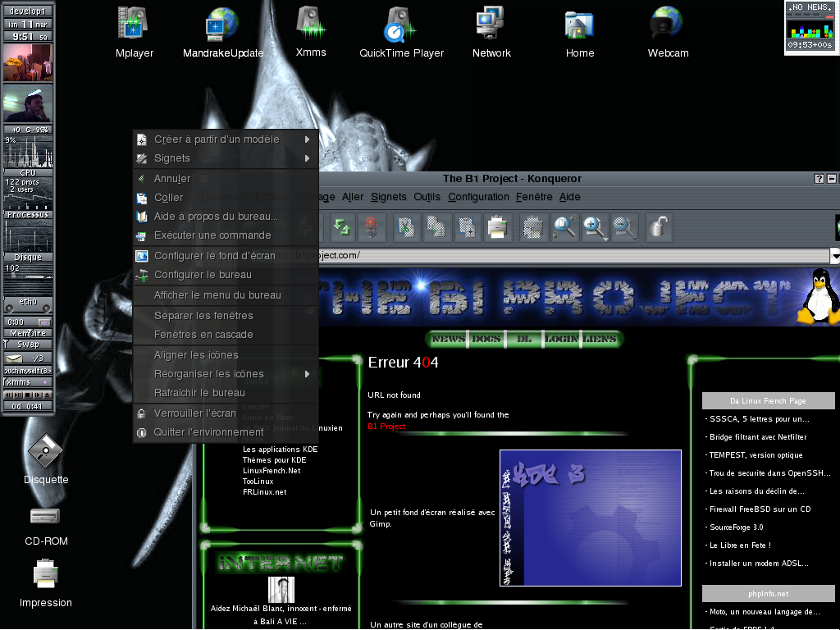Image resolution: width=840 pixels, height=630 pixels.
Task: Click the eject button in GKrellM xmms controls
Action: click(x=47, y=395)
